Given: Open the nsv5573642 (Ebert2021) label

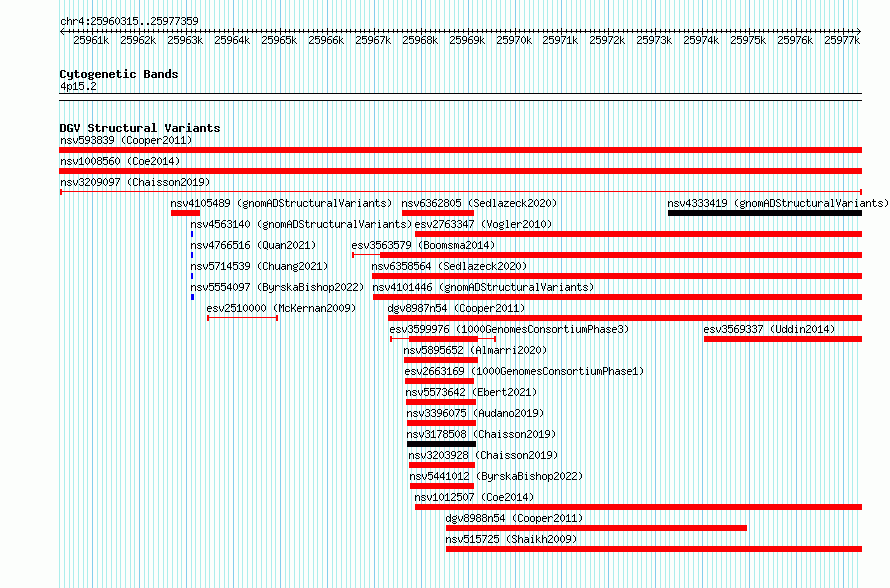Looking at the screenshot, I should 471,392.
